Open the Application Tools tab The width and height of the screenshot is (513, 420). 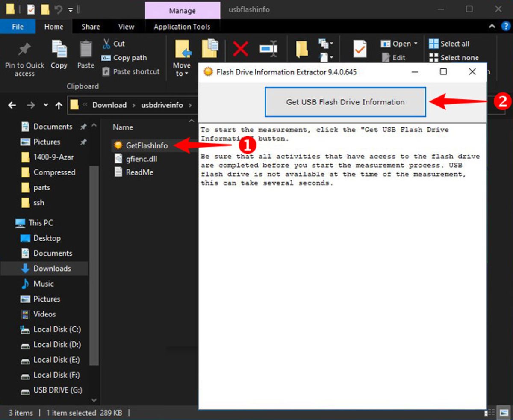tap(183, 27)
